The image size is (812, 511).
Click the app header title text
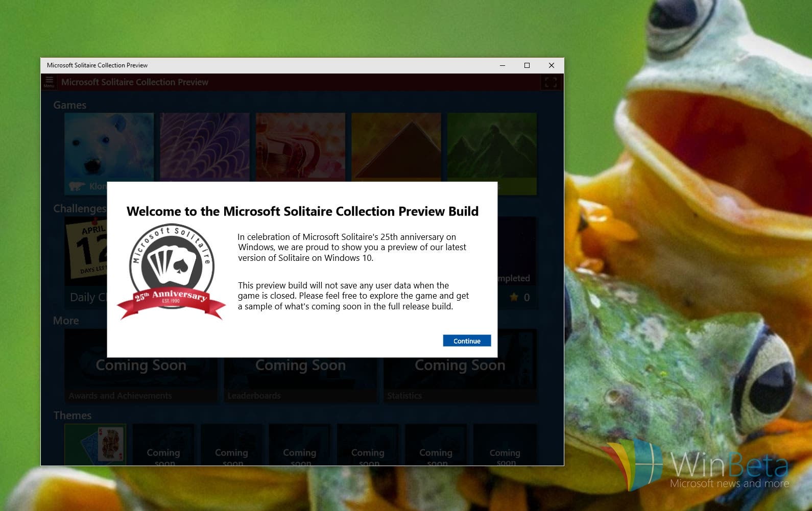(135, 82)
